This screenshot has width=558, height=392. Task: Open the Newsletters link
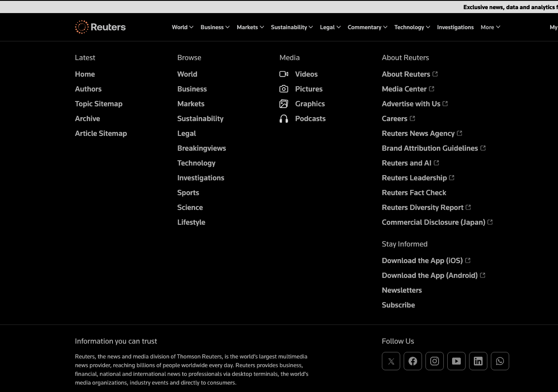(402, 290)
